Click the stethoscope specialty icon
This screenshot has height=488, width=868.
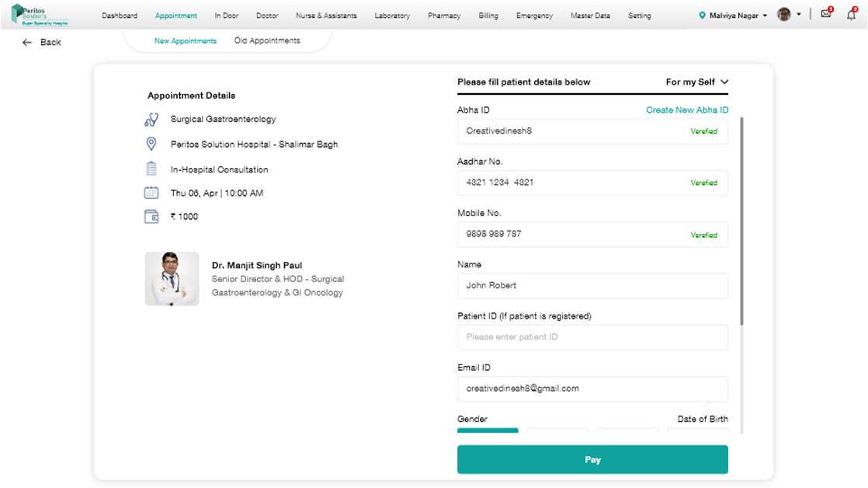click(x=151, y=120)
